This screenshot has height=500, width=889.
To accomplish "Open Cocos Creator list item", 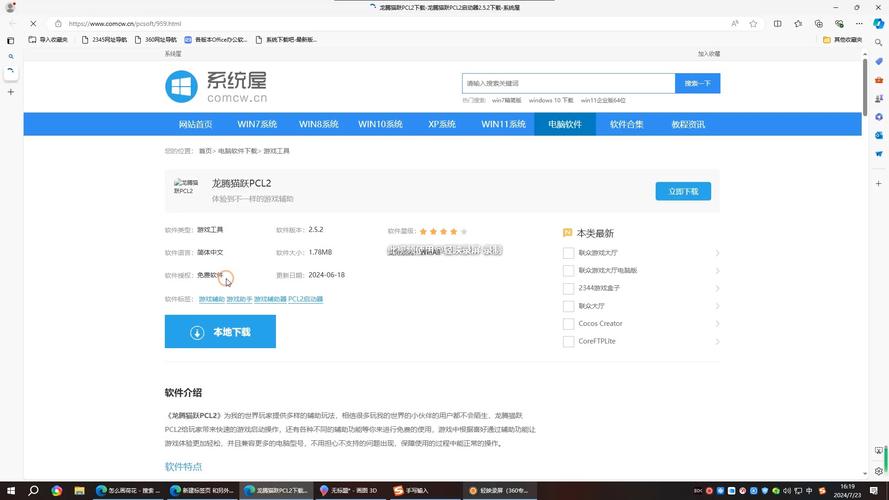I will [x=600, y=324].
